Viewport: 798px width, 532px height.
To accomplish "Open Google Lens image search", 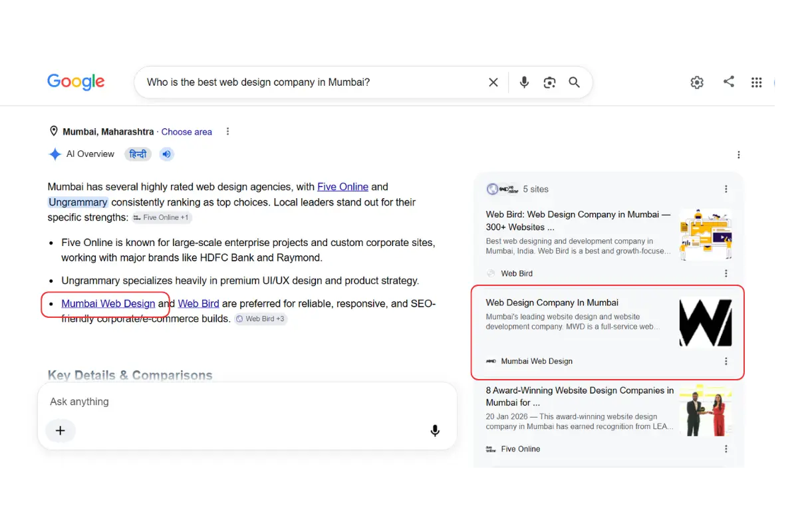I will 549,82.
